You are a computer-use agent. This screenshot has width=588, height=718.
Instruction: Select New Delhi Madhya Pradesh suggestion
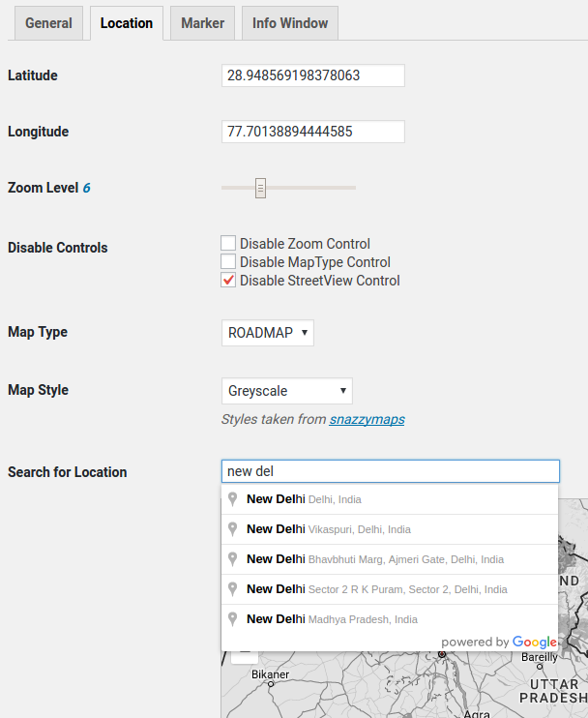[390, 619]
